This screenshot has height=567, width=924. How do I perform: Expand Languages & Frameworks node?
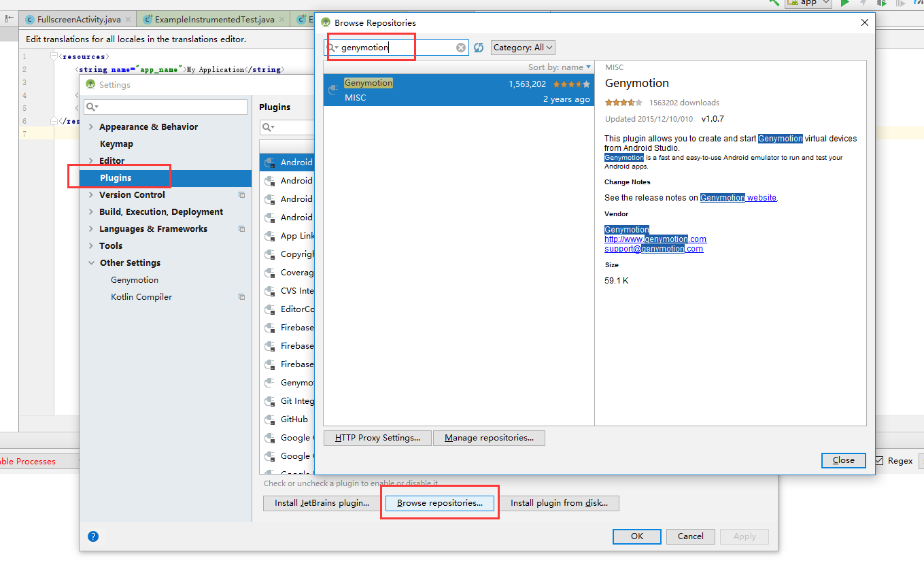91,229
